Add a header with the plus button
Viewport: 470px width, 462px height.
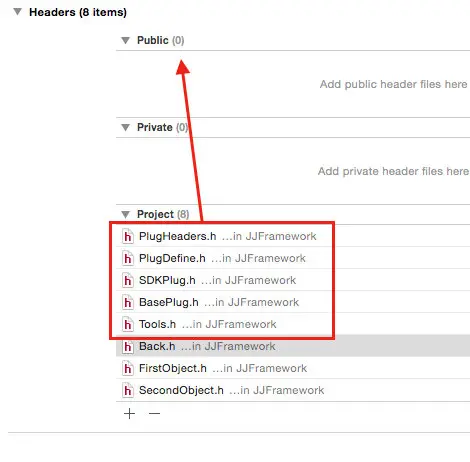click(129, 414)
